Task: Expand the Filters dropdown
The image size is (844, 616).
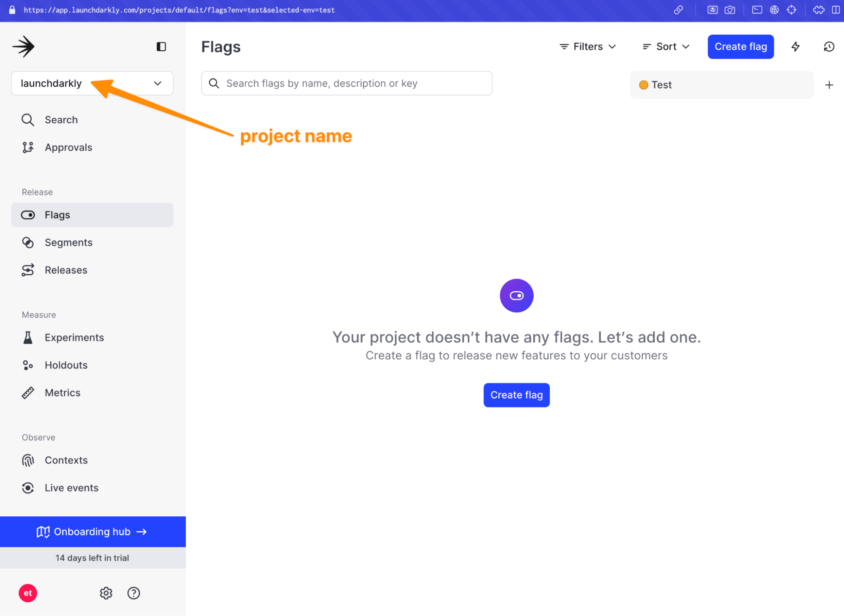Action: click(588, 46)
